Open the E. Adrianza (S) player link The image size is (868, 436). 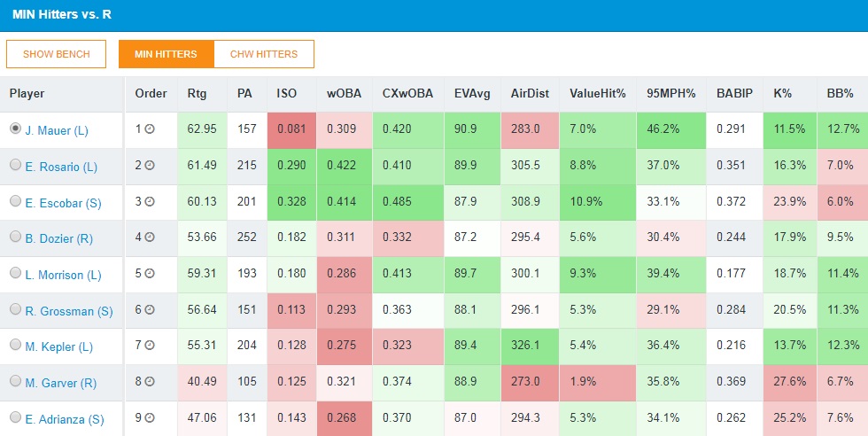point(64,419)
